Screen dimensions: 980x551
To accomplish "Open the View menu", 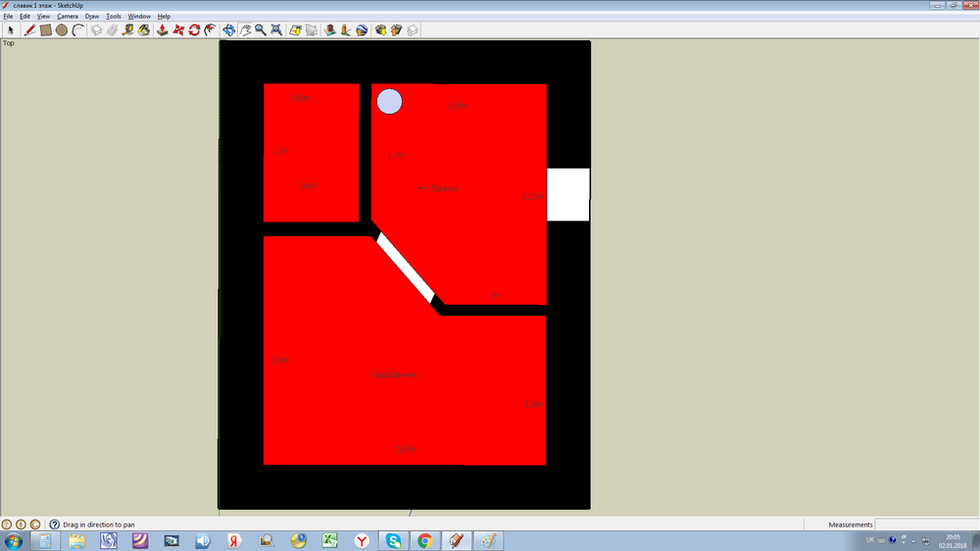I will coord(43,17).
